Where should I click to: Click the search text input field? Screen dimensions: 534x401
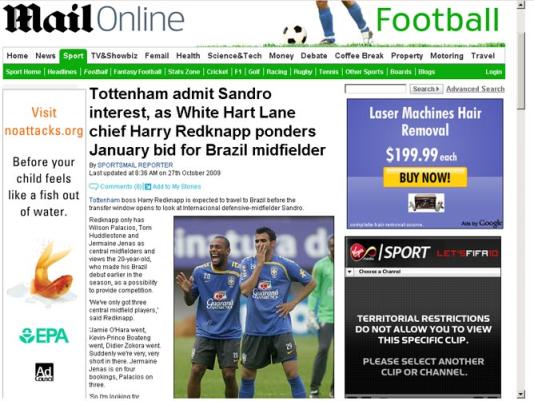376,89
